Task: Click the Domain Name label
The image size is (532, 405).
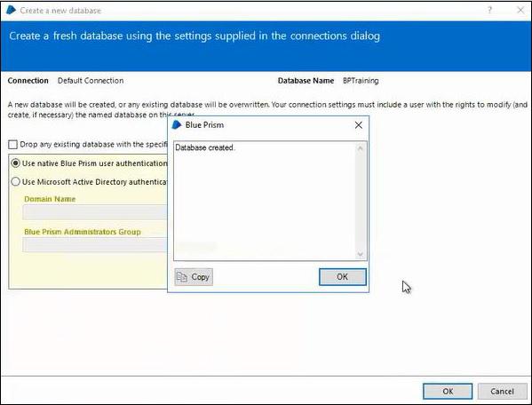Action: [50, 199]
